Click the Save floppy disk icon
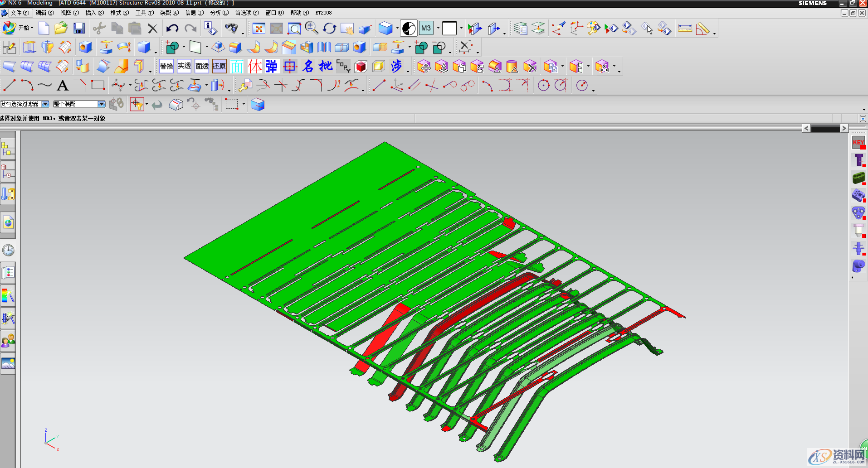This screenshot has height=468, width=868. (79, 29)
